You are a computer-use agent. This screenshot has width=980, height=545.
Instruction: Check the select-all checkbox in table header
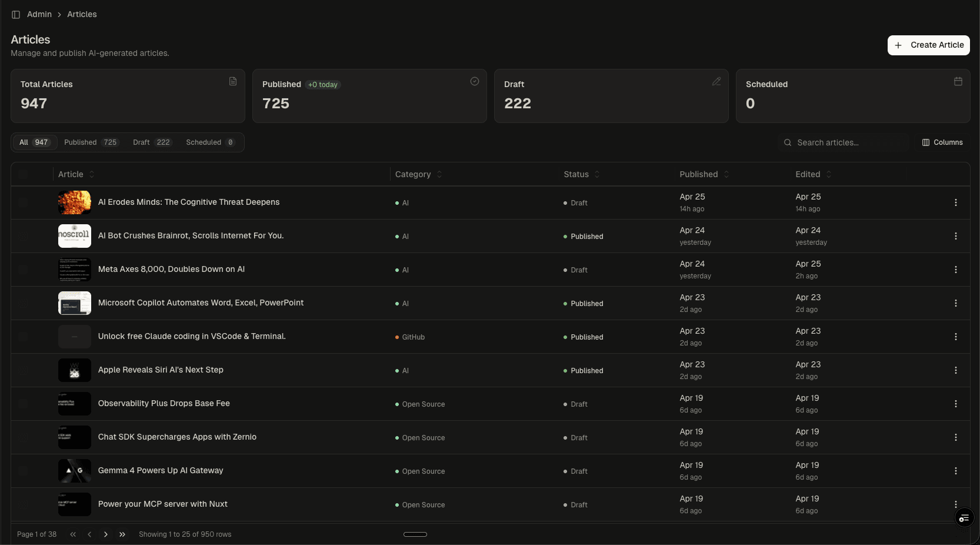tap(23, 174)
